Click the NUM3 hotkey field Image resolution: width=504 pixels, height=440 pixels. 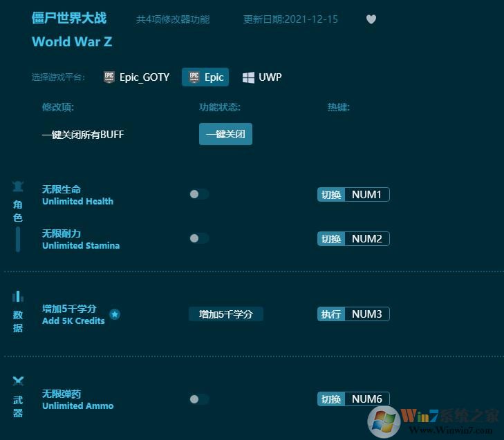[367, 314]
